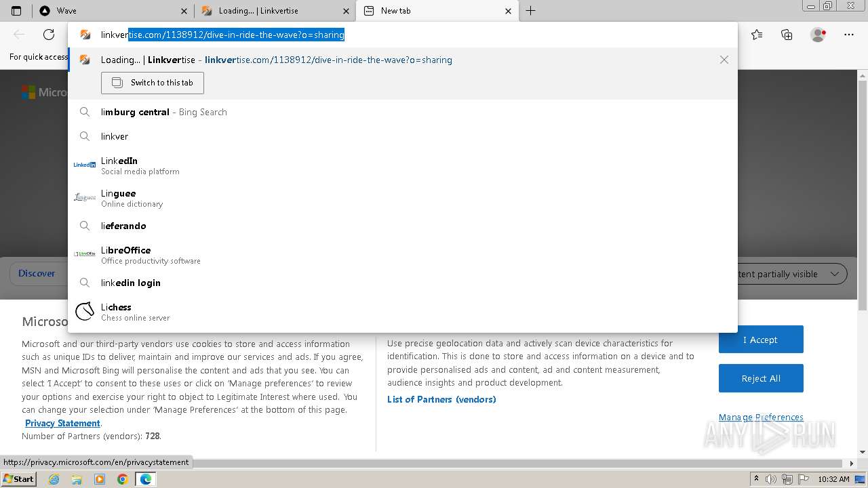Open the Privacy Statement link
The height and width of the screenshot is (488, 868).
pos(62,423)
